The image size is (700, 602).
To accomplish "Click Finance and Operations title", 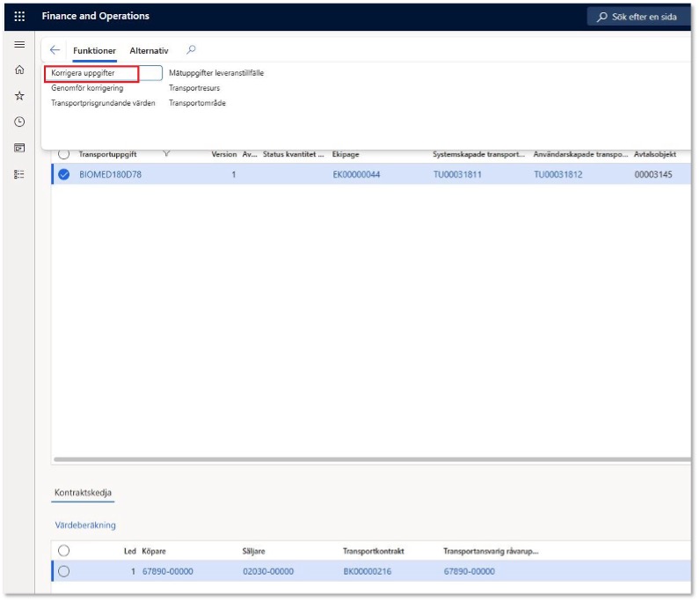I will coord(96,16).
